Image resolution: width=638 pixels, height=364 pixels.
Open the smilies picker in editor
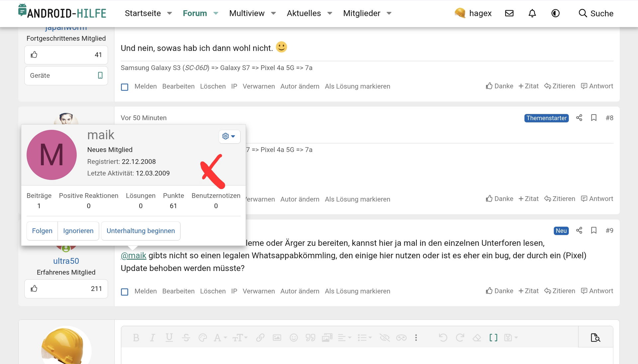(293, 338)
